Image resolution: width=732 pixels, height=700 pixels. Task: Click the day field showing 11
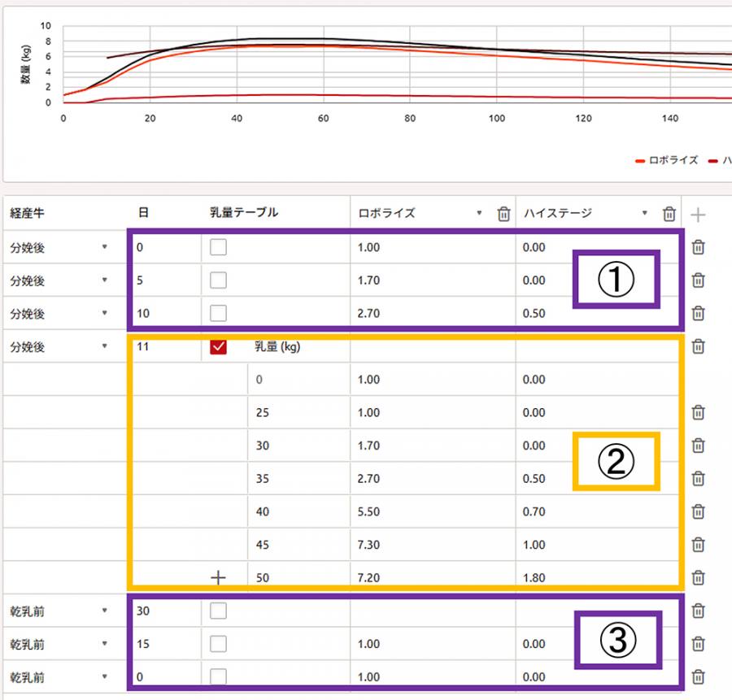pyautogui.click(x=163, y=347)
